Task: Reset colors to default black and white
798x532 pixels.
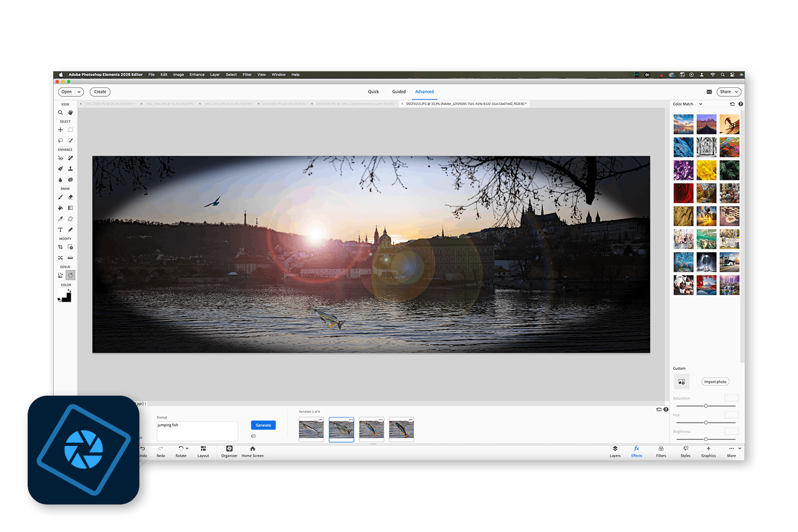Action: pyautogui.click(x=59, y=301)
